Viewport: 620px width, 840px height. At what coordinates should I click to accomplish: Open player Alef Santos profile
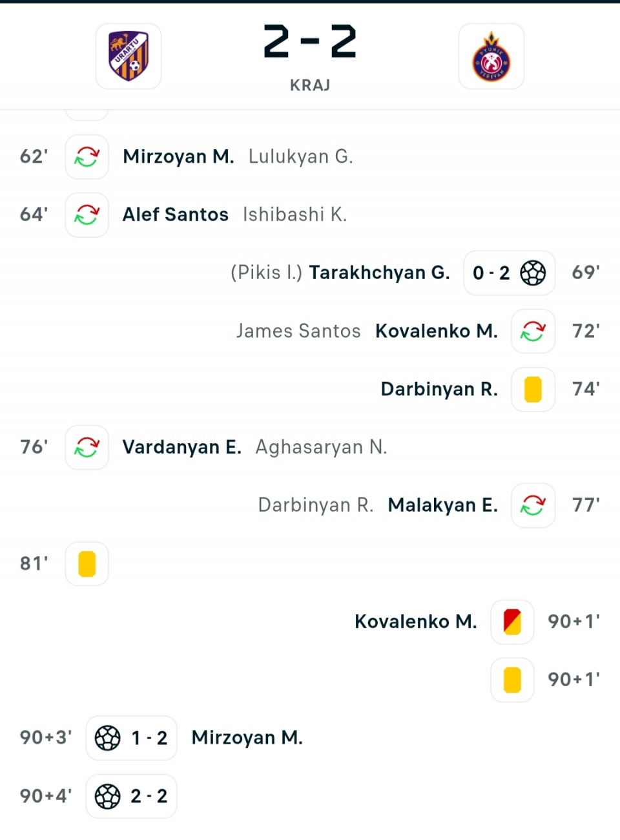point(176,215)
